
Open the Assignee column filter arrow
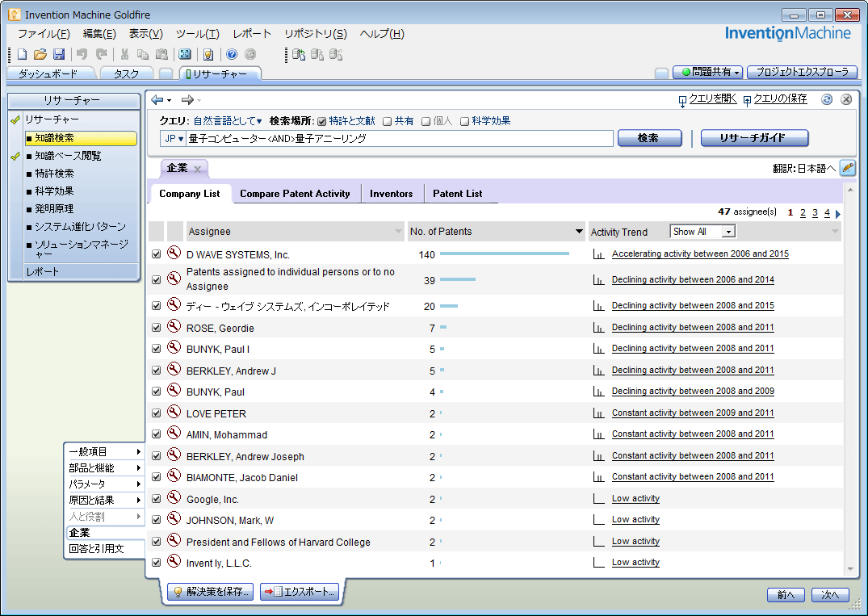pyautogui.click(x=398, y=232)
